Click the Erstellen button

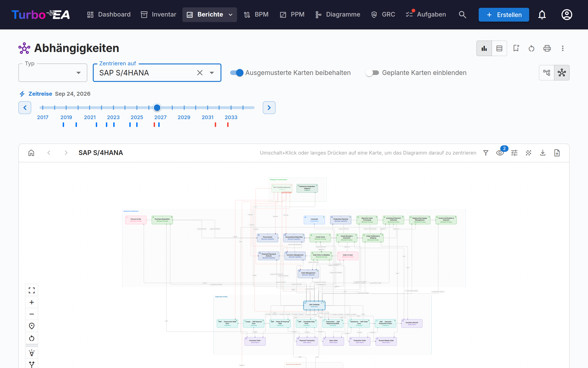(504, 14)
